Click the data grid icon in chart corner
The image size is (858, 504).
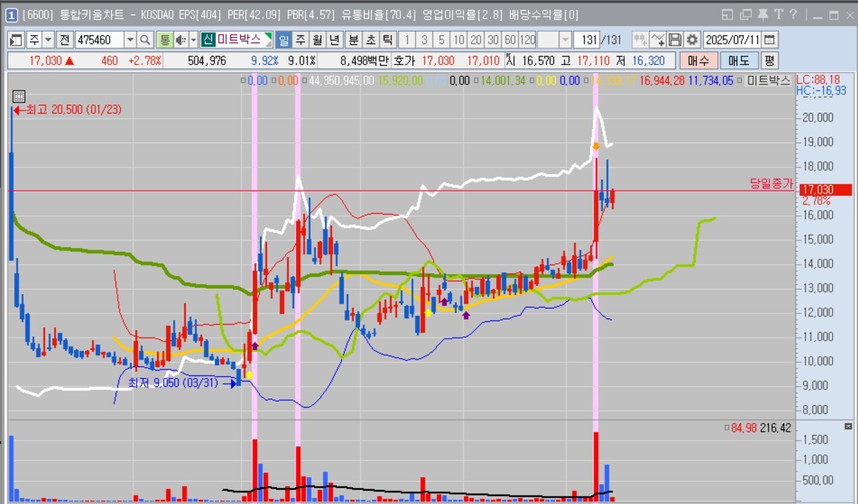(x=19, y=96)
